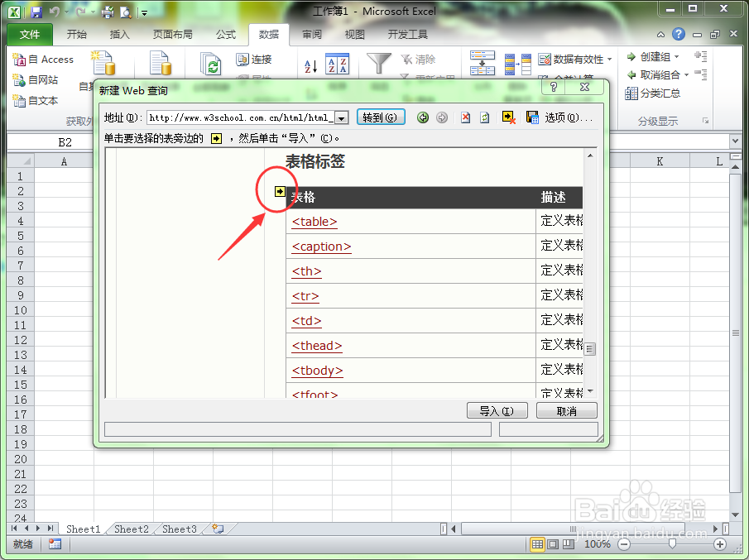
Task: Minimize the ribbon with caret icon
Action: click(x=660, y=35)
